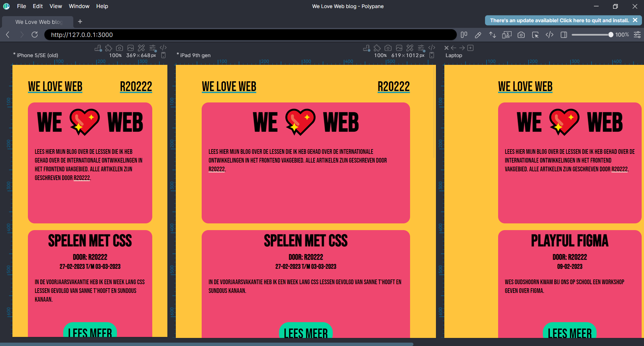Viewport: 644px width, 346px height.
Task: Reload all panes with refresh icon
Action: pos(35,35)
